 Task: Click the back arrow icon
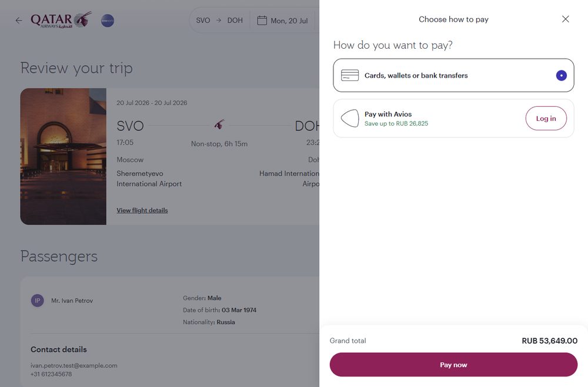[x=19, y=20]
